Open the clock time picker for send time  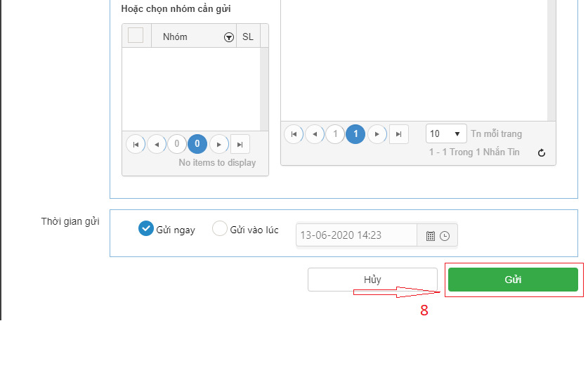445,236
